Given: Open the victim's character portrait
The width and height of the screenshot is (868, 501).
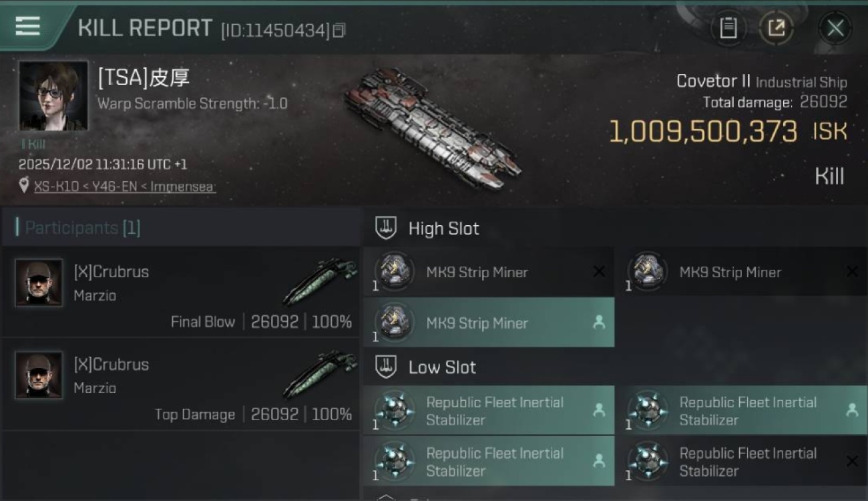Looking at the screenshot, I should tap(53, 96).
